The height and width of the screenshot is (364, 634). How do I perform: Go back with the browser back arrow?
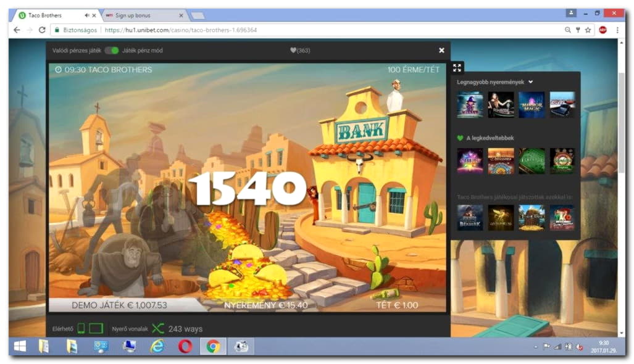pos(17,30)
